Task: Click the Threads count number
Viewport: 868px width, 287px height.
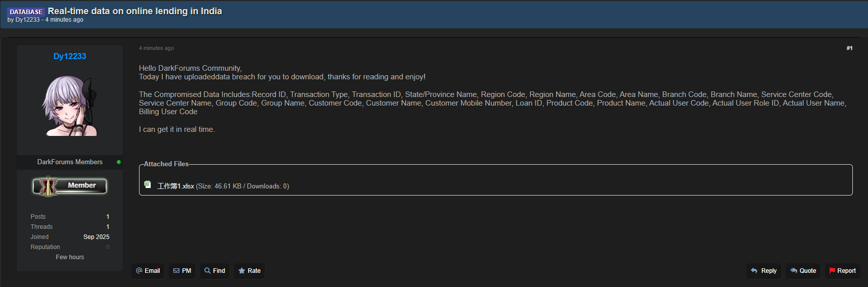Action: tap(108, 227)
